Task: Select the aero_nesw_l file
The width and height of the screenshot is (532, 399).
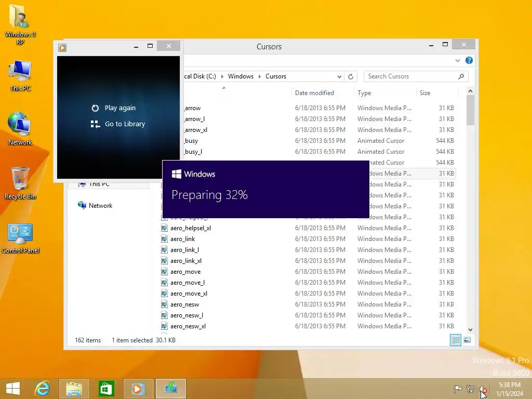Action: pyautogui.click(x=187, y=315)
